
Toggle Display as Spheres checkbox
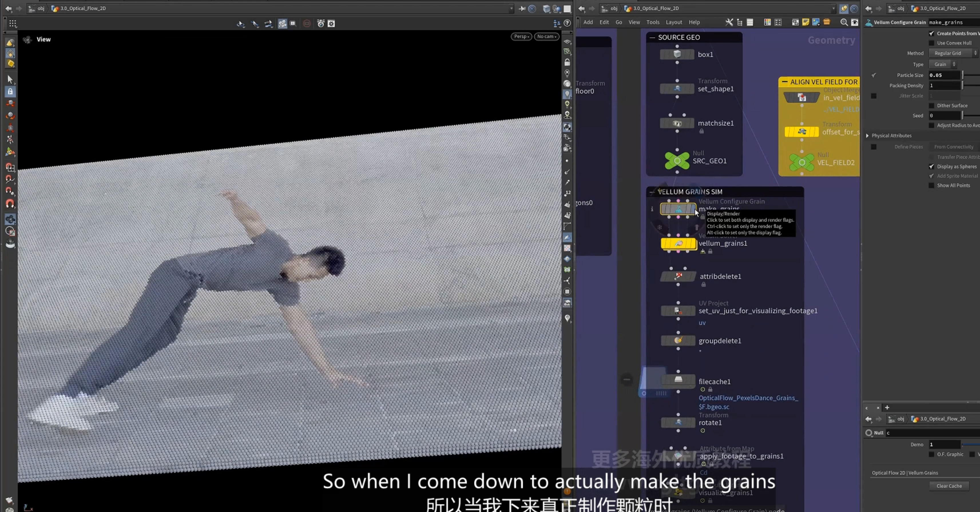931,166
